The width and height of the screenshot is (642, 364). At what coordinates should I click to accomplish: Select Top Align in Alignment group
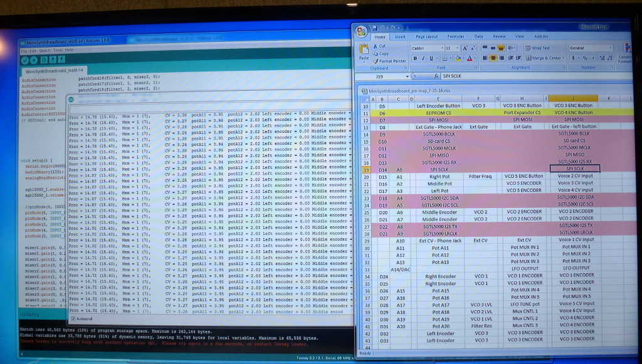click(485, 48)
